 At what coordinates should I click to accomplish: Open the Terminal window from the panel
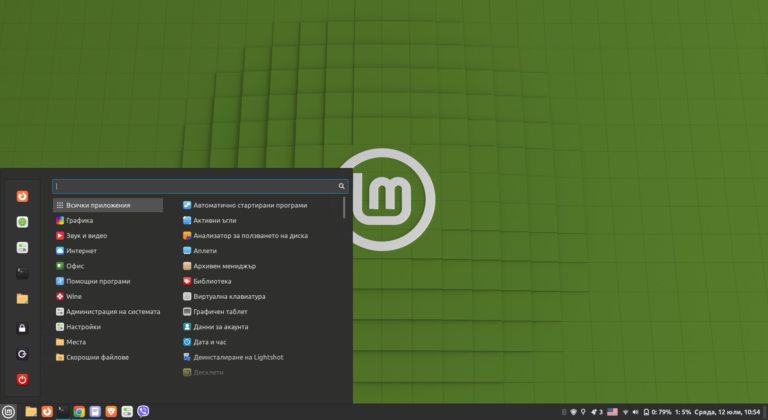click(x=63, y=412)
